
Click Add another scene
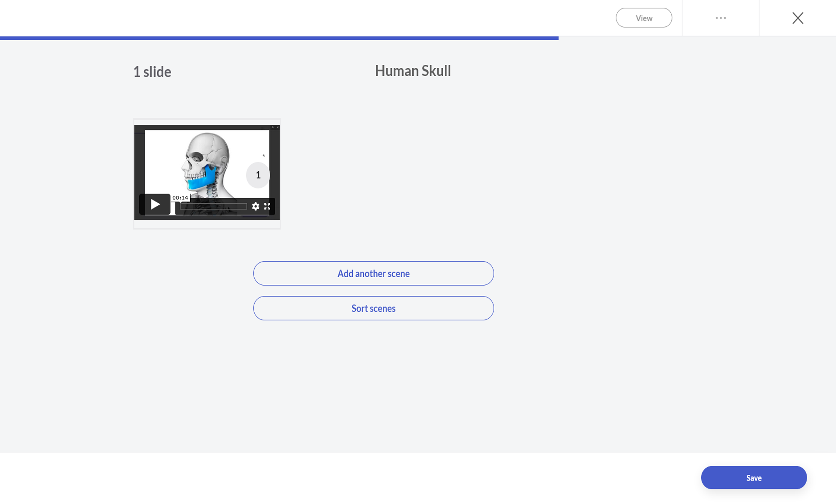coord(373,274)
